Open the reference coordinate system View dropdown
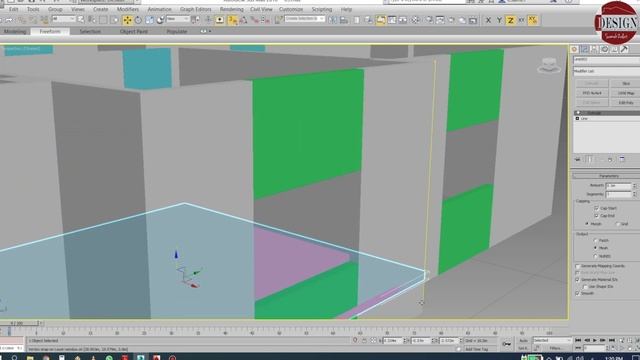This screenshot has height=360, width=640. coord(177,19)
